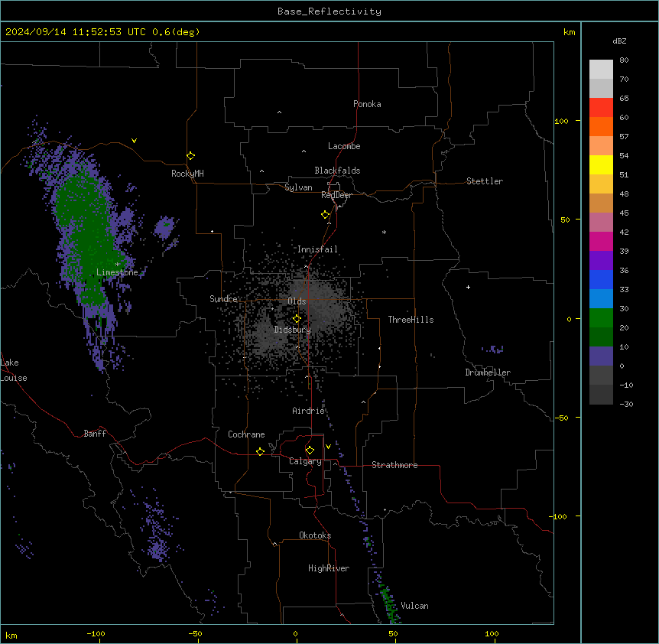The image size is (659, 644).
Task: Click the RockyMH city label
Action: (187, 173)
